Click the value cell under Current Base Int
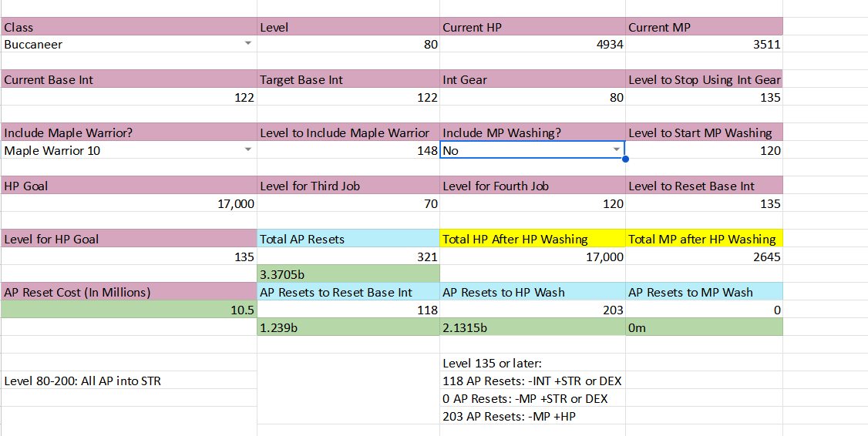The height and width of the screenshot is (436, 868). tap(129, 98)
